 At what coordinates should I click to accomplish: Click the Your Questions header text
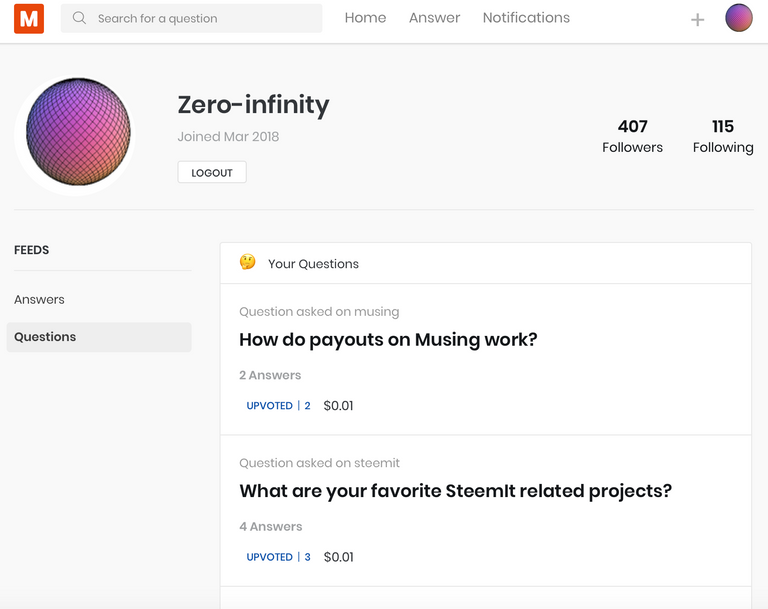(x=313, y=264)
